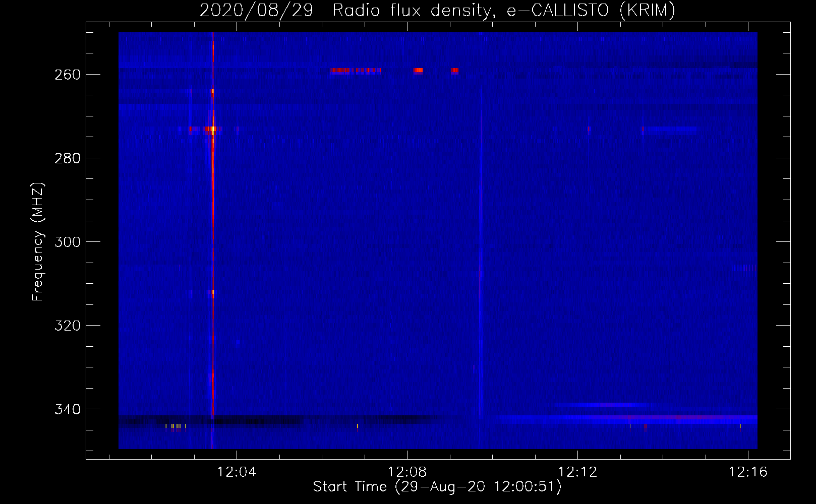Click the 'Frequency (MHZ)' axis label

click(38, 241)
